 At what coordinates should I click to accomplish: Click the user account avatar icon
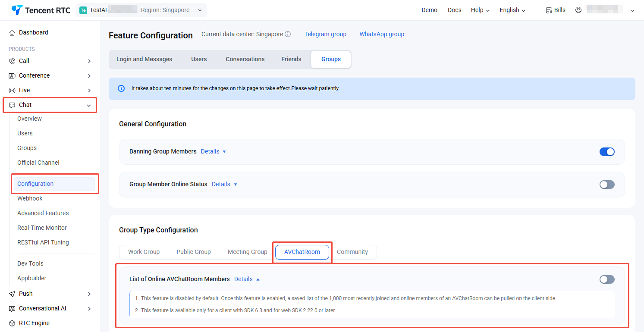coord(578,10)
